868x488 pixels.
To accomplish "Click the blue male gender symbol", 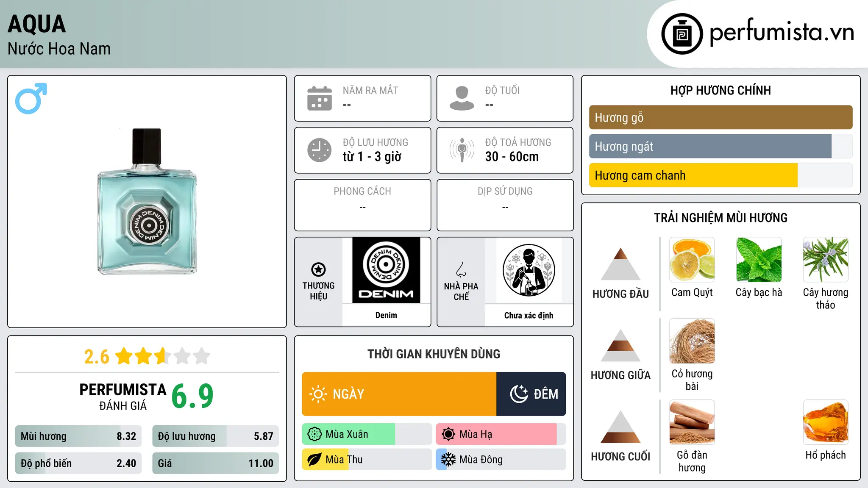I will coord(31,98).
